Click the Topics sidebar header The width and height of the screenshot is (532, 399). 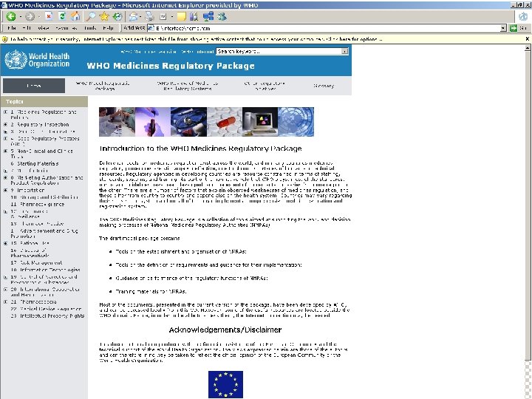44,101
